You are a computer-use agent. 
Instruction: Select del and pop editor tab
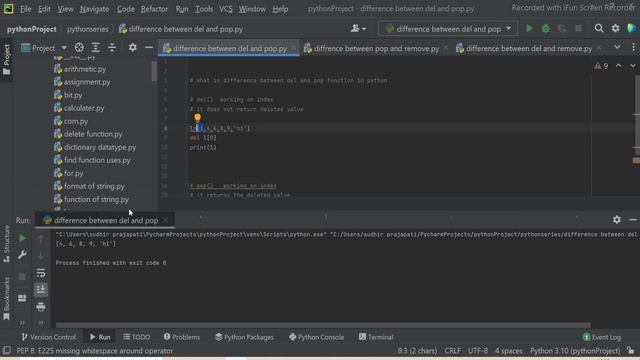point(229,49)
